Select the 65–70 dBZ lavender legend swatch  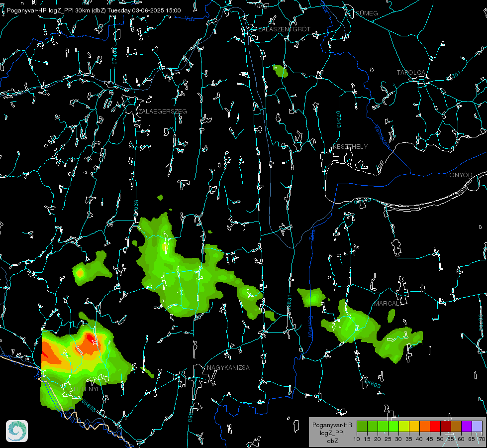click(477, 427)
